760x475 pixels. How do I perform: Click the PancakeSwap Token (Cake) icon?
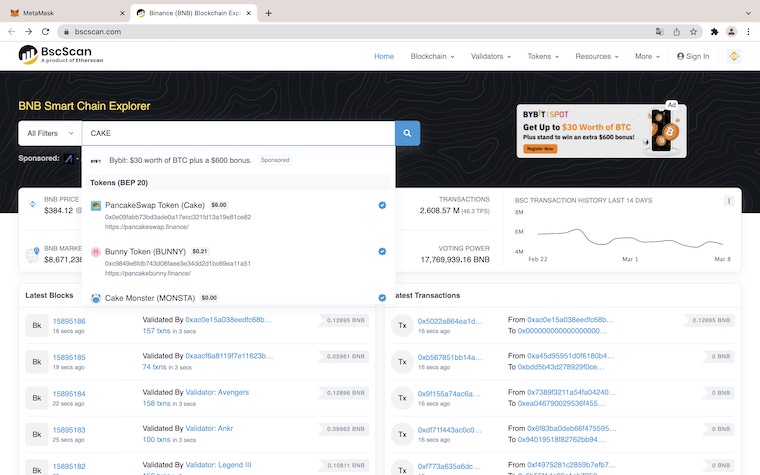(96, 205)
